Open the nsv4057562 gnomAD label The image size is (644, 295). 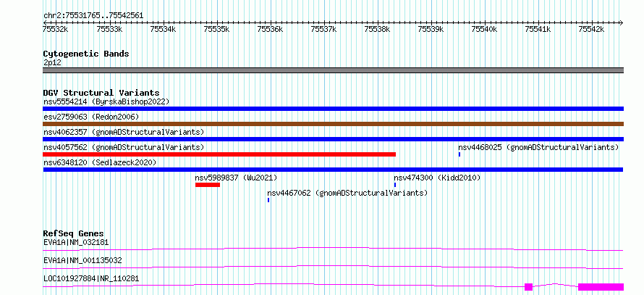click(x=124, y=147)
